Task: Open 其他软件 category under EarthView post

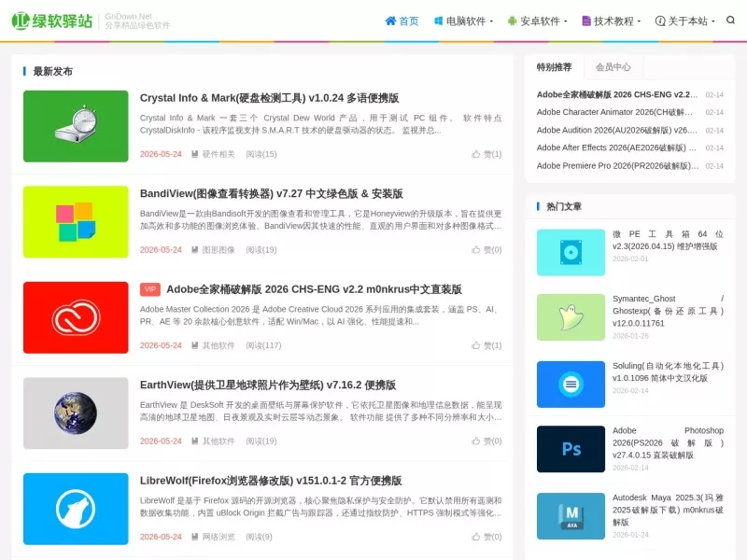Action: 218,441
